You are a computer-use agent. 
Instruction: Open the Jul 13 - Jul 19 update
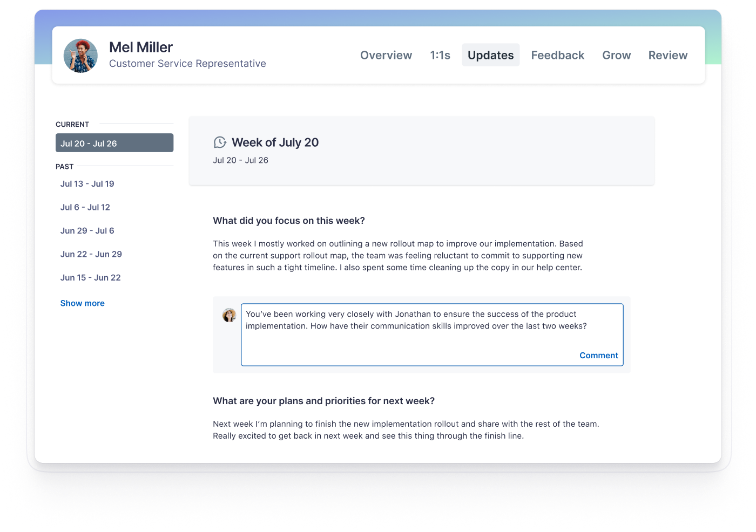click(87, 183)
